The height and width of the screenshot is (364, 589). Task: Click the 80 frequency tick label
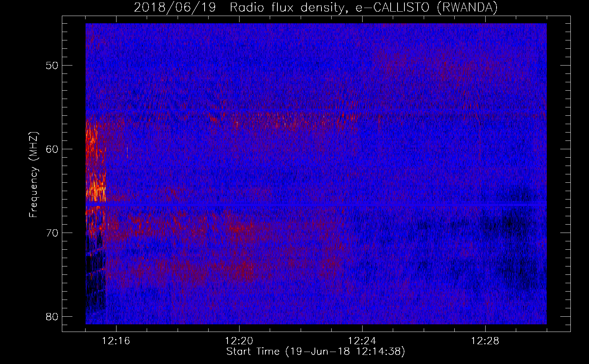(x=52, y=317)
